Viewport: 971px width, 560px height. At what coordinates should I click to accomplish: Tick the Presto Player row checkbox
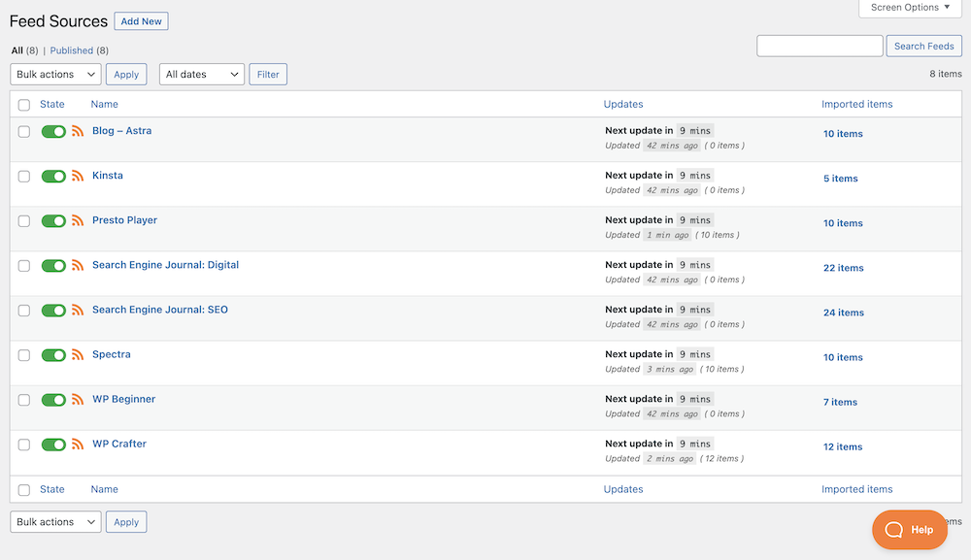tap(24, 221)
